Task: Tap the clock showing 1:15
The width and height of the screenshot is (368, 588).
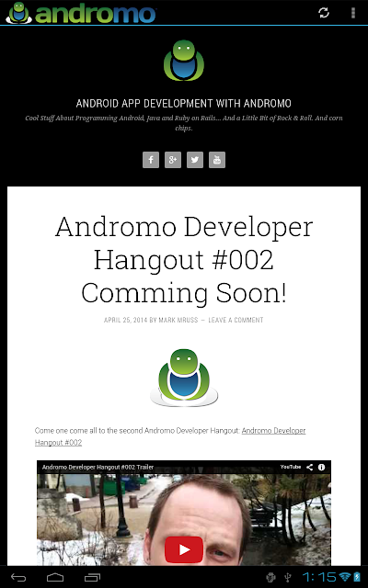Action: click(319, 577)
